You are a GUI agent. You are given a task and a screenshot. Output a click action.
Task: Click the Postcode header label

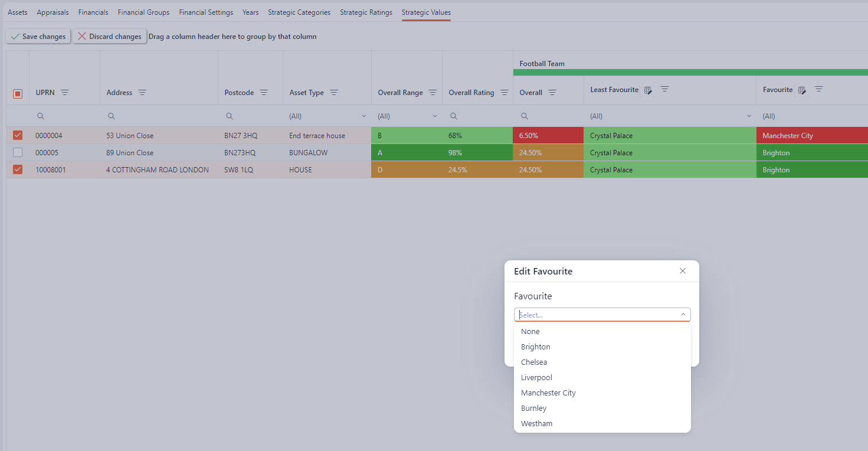click(x=239, y=93)
